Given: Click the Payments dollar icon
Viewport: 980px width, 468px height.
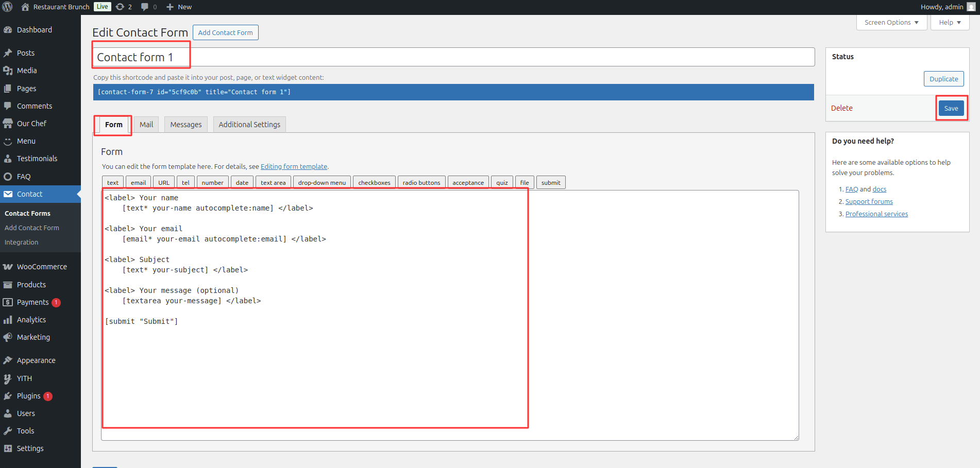Looking at the screenshot, I should tap(8, 302).
